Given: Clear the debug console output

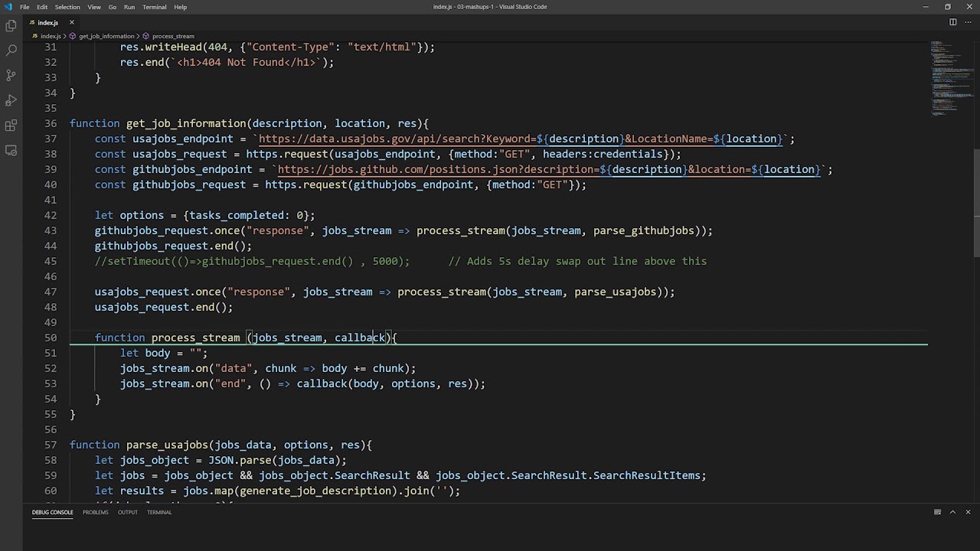Looking at the screenshot, I should [937, 512].
